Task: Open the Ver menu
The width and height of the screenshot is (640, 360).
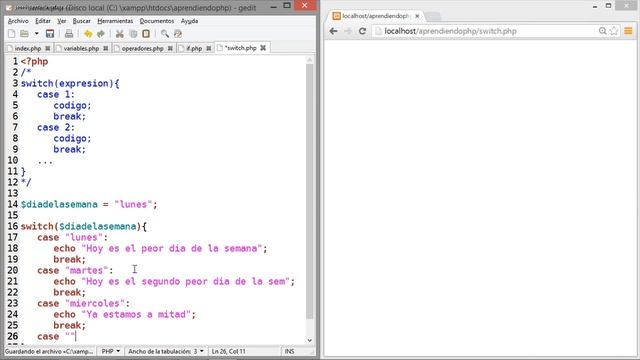Action: tap(62, 21)
